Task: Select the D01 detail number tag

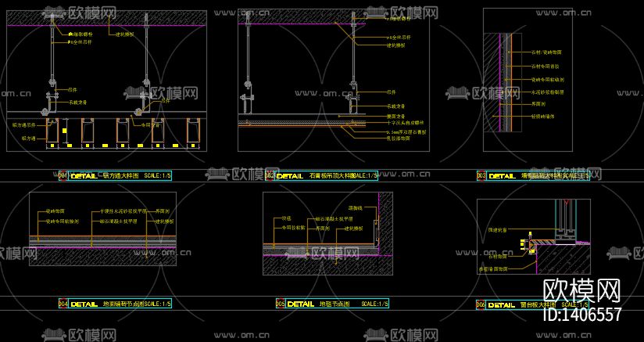Action: (x=63, y=176)
